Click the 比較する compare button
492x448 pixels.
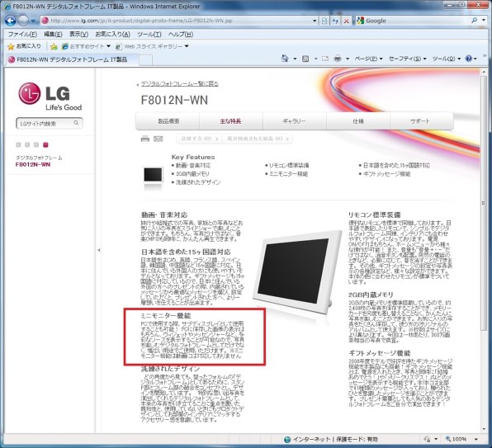[199, 139]
